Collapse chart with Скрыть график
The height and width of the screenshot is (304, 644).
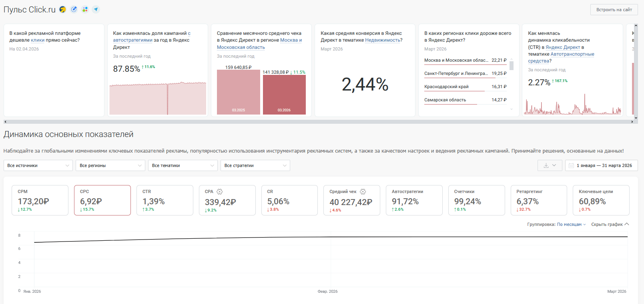[610, 225]
